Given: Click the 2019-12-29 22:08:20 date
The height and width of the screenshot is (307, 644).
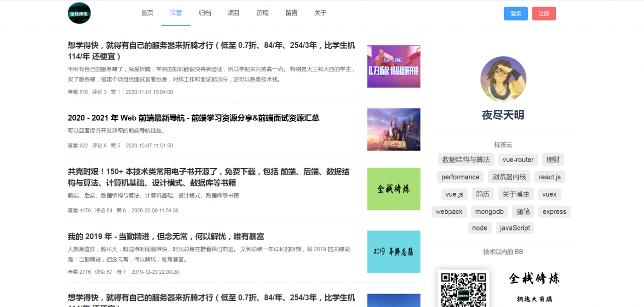Looking at the screenshot, I should 155,272.
